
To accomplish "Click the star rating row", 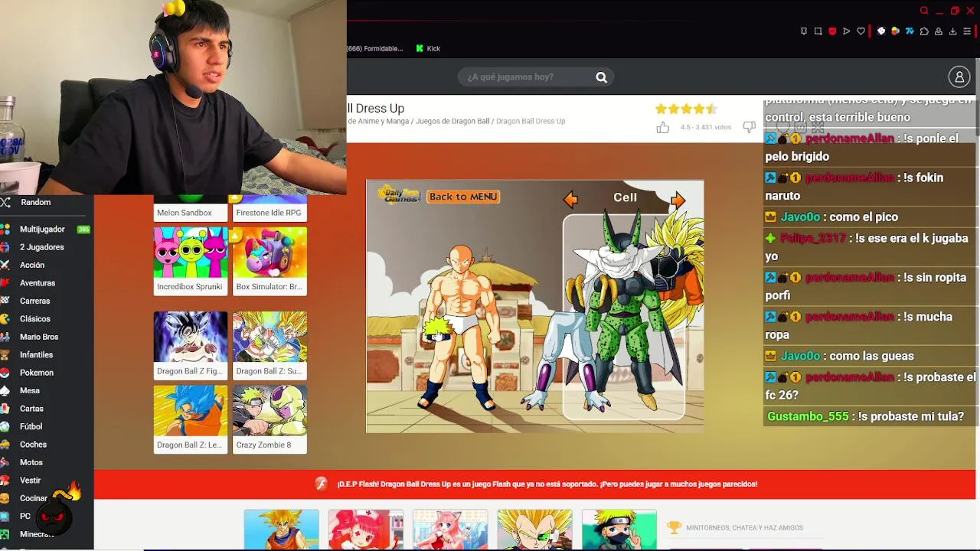I will (686, 109).
